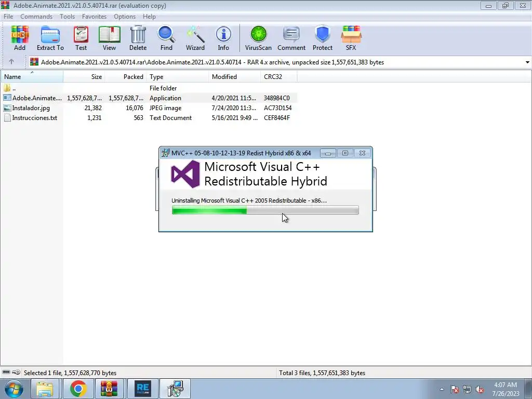The width and height of the screenshot is (532, 399).
Task: Open the Options menu
Action: (x=125, y=16)
